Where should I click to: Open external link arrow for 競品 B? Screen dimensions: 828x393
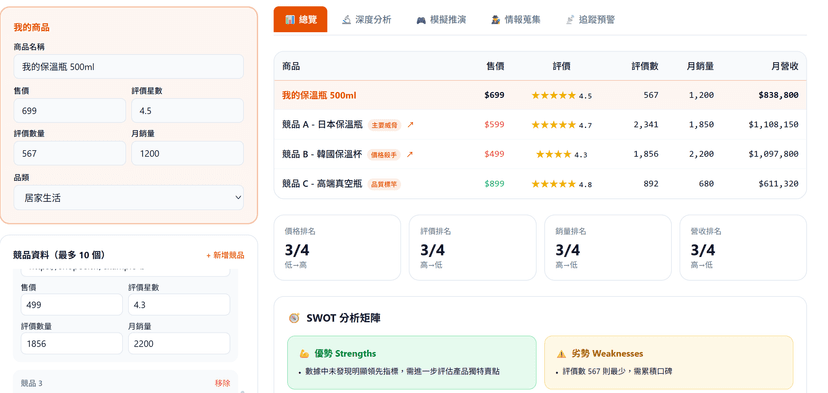pos(410,154)
